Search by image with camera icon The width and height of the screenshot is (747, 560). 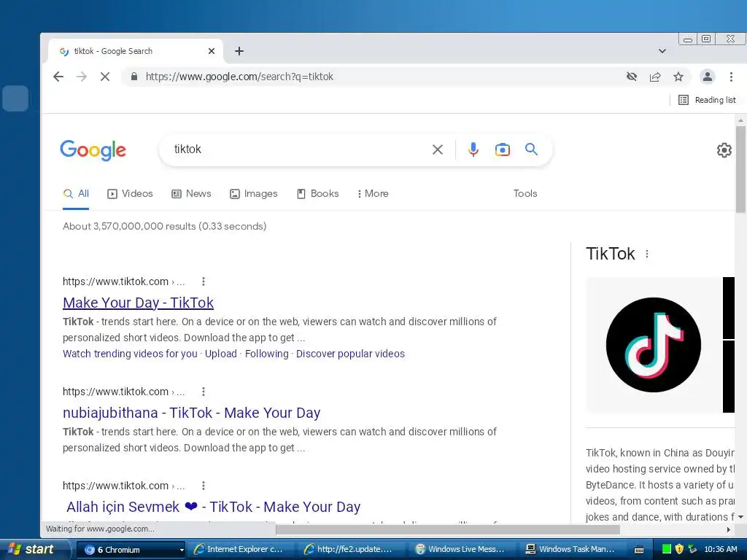tap(502, 149)
